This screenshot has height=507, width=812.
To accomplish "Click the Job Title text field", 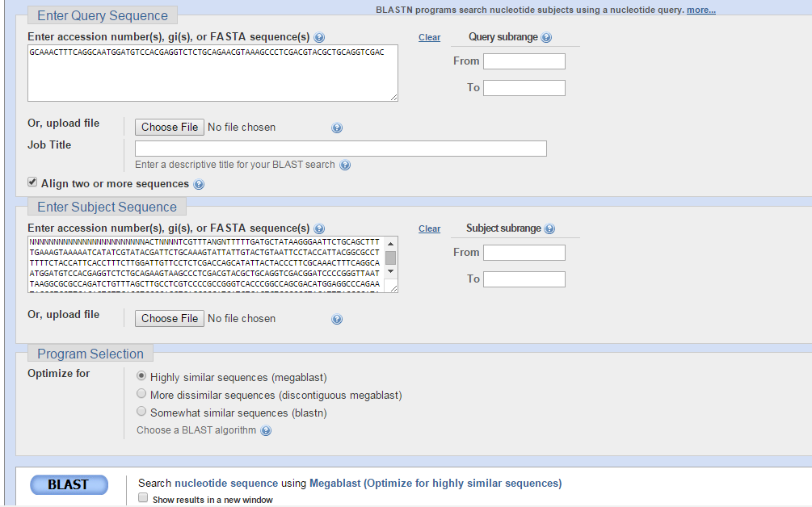I will click(340, 149).
